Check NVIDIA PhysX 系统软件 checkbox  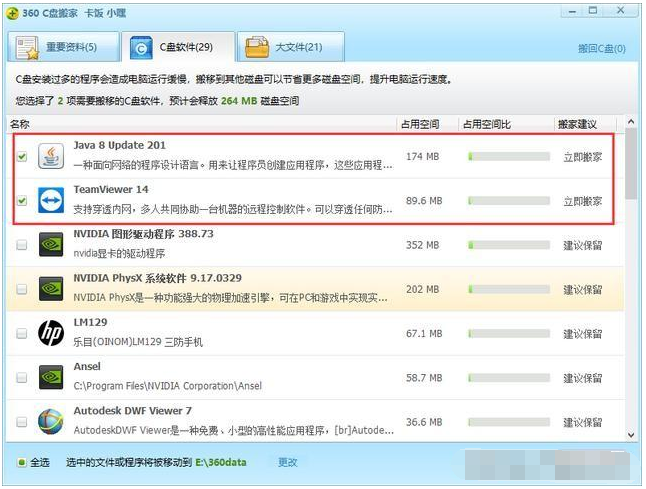[22, 289]
